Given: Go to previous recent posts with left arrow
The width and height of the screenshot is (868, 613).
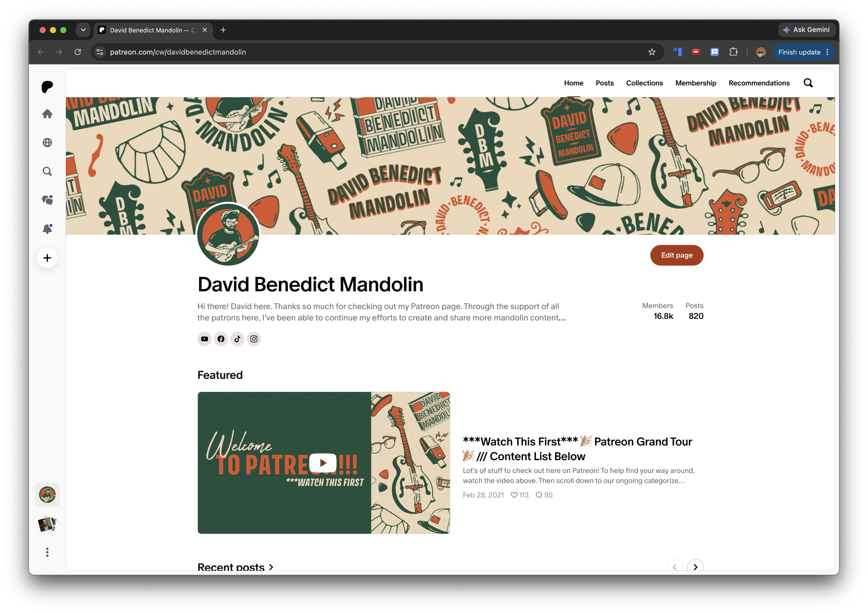Looking at the screenshot, I should click(x=675, y=566).
